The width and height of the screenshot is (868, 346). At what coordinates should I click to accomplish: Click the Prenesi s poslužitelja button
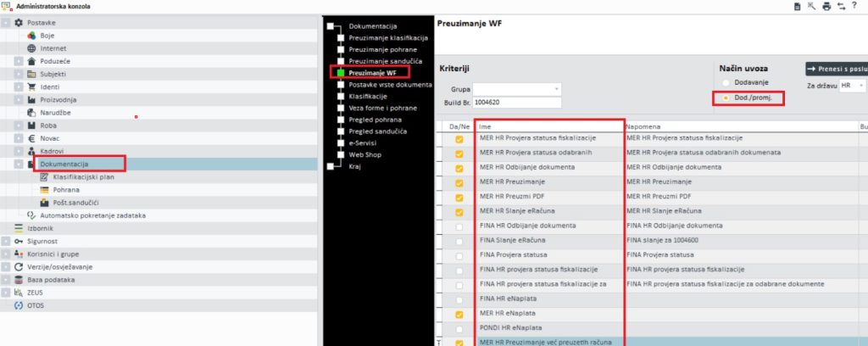(x=836, y=69)
